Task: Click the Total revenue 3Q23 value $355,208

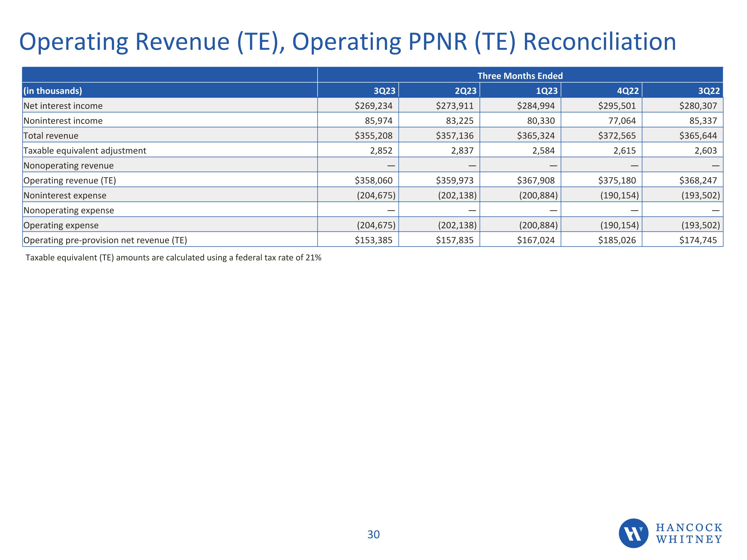Action: click(x=373, y=136)
